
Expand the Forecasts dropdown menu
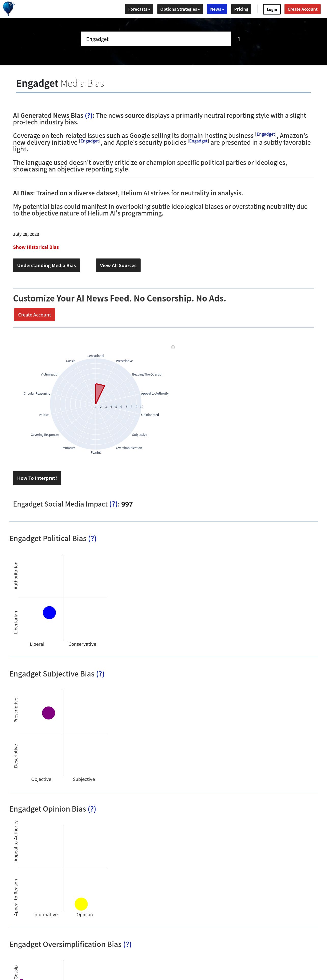(x=139, y=9)
